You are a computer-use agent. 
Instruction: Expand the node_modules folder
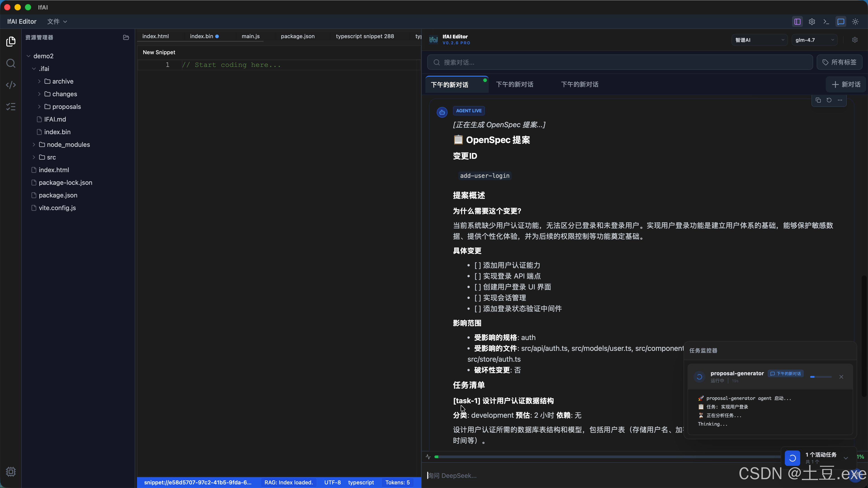(68, 145)
